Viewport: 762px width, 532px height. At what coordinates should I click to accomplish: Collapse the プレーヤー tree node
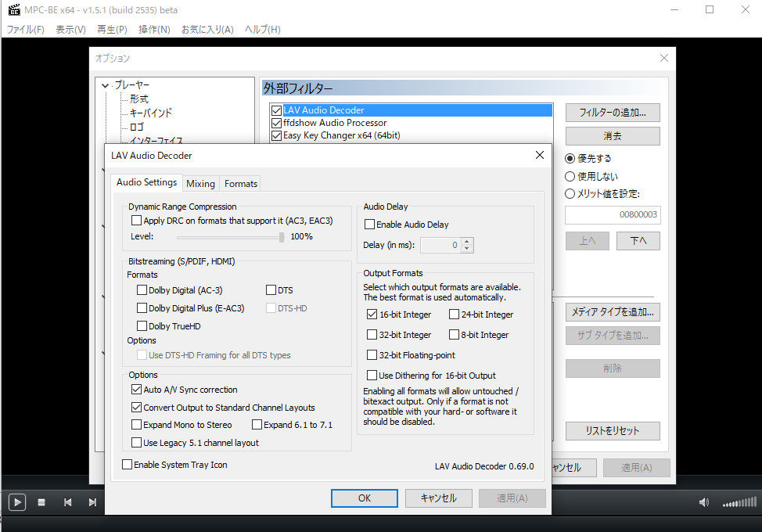pos(106,85)
